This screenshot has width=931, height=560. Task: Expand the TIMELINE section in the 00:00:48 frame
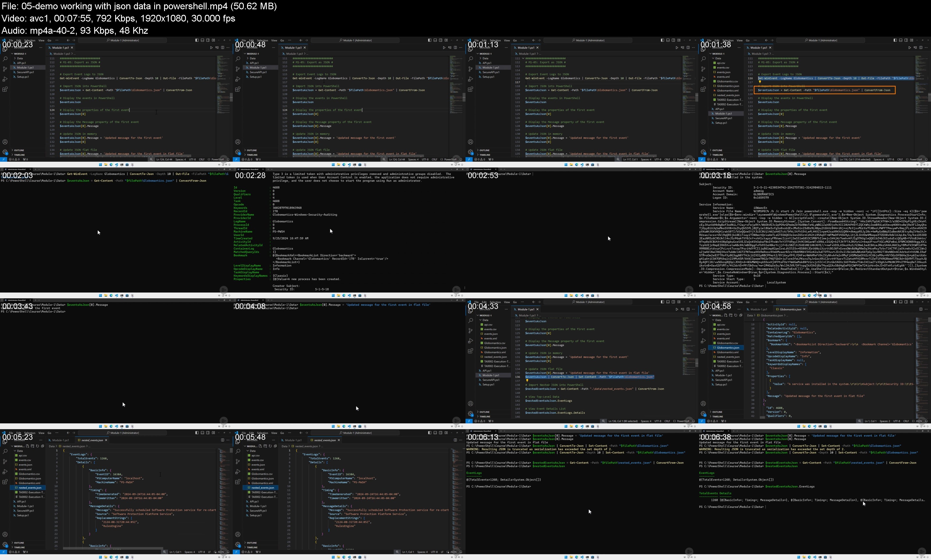pos(252,155)
